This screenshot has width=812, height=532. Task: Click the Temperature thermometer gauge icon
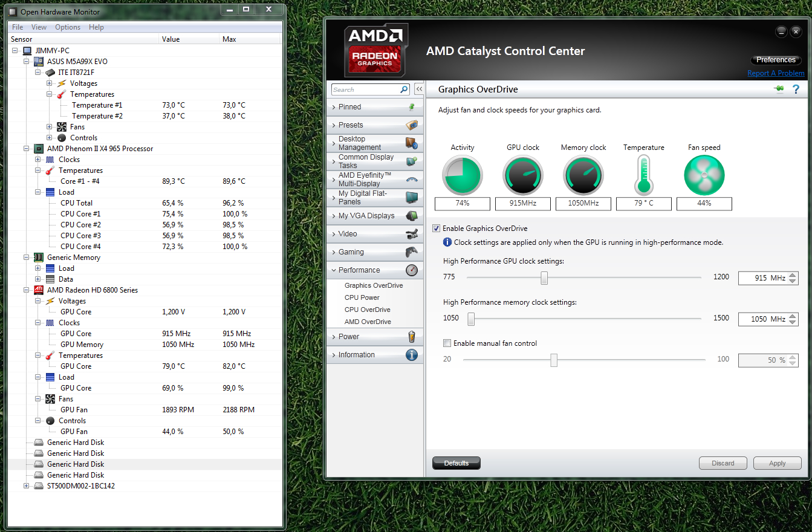tap(643, 175)
